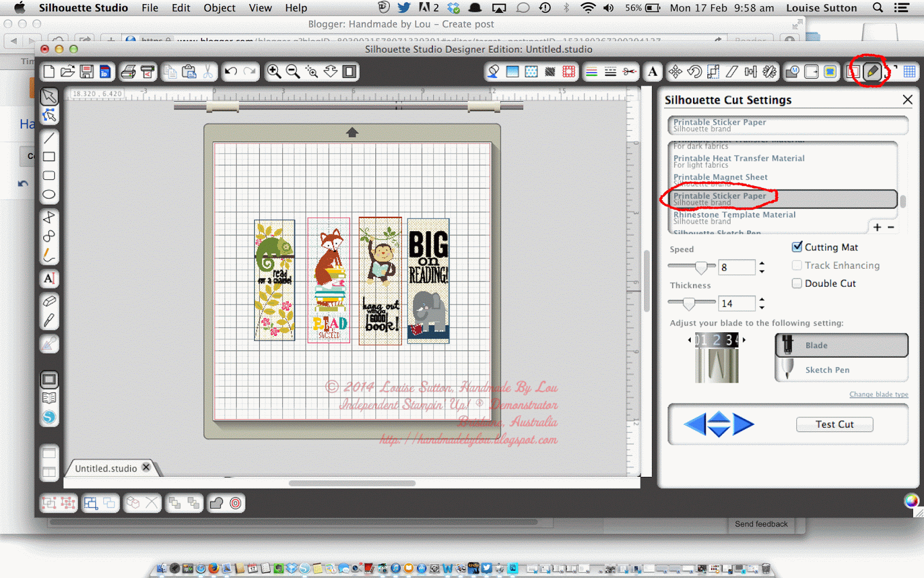This screenshot has height=578, width=924.
Task: Open the Fill Pattern panel icon
Action: (531, 72)
